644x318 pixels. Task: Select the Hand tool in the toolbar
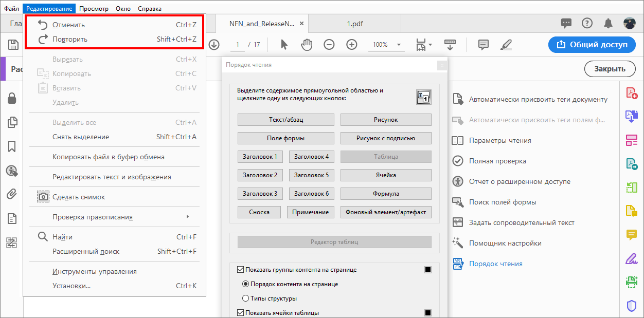point(307,44)
